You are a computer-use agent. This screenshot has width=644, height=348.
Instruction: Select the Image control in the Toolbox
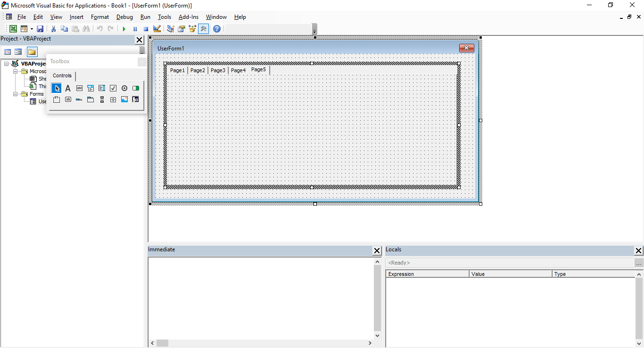[x=124, y=99]
